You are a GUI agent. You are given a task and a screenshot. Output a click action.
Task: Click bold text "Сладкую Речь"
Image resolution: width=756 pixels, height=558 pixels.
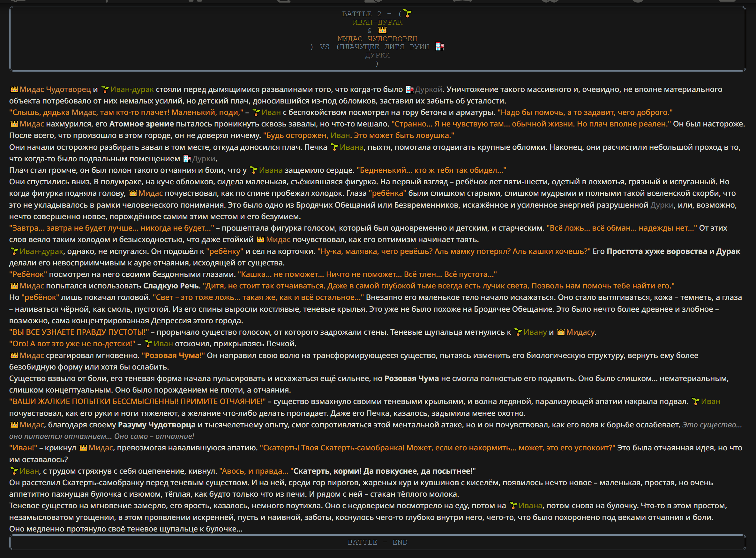coord(171,286)
